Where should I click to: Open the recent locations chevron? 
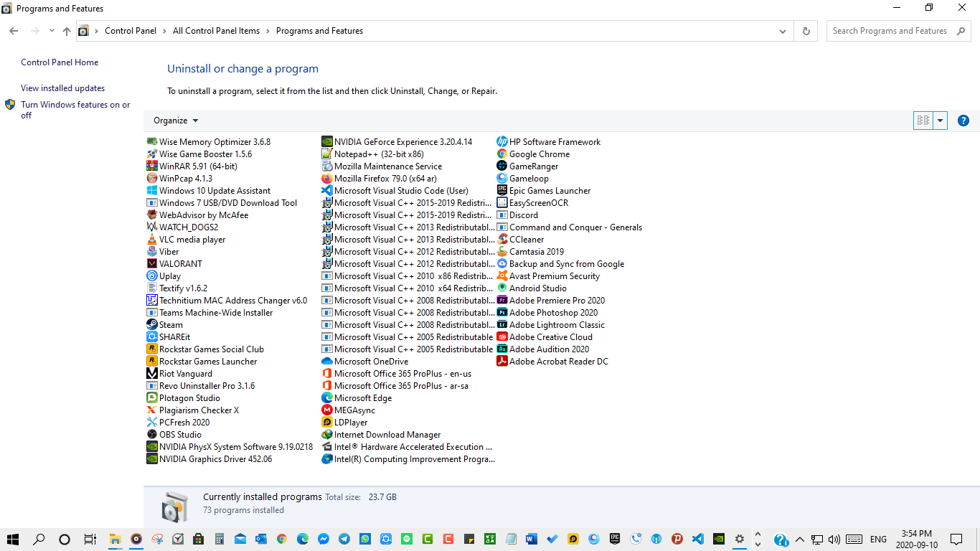52,31
